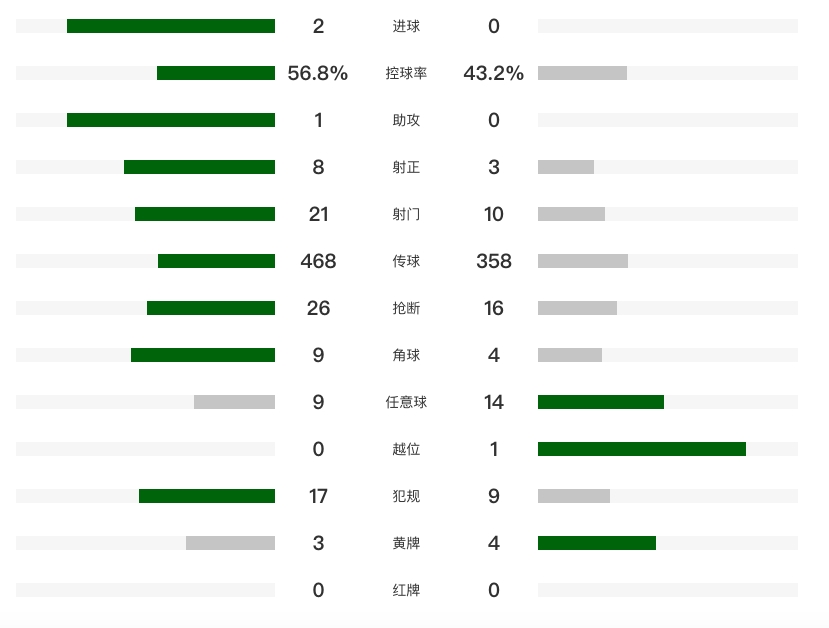Click the right gray 射正 bar
Viewport: 829px width, 628px height.
[x=566, y=167]
